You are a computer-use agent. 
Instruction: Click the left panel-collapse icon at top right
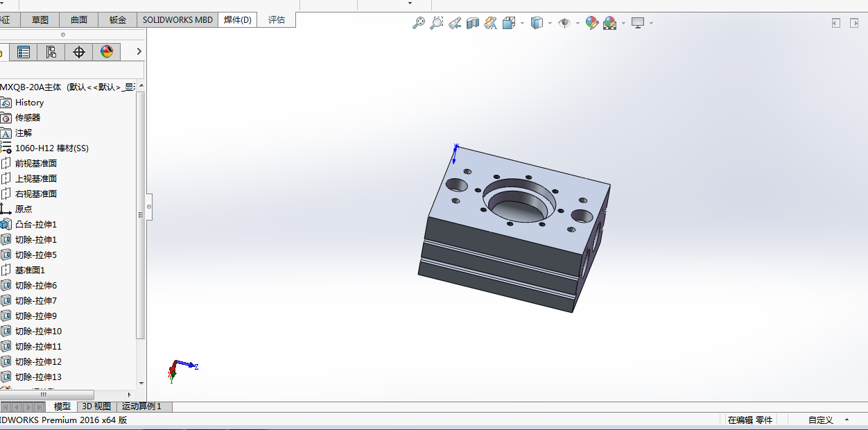[836, 23]
